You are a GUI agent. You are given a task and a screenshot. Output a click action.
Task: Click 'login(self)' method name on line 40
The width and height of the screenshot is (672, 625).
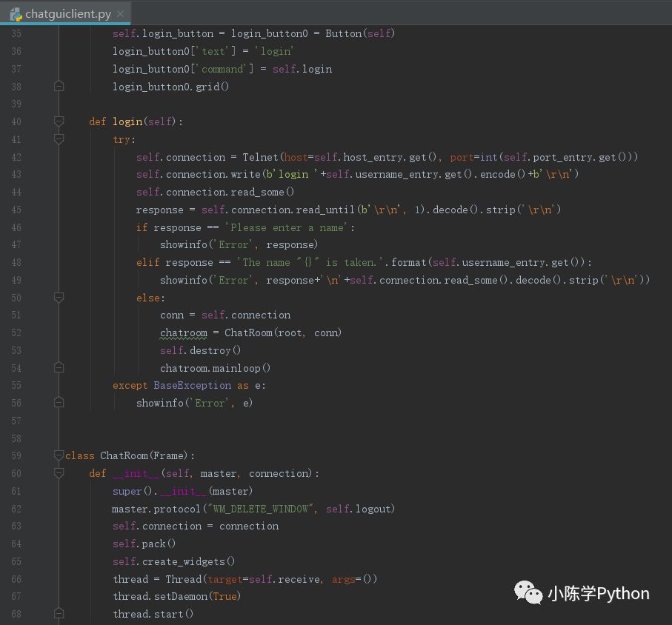tap(144, 121)
